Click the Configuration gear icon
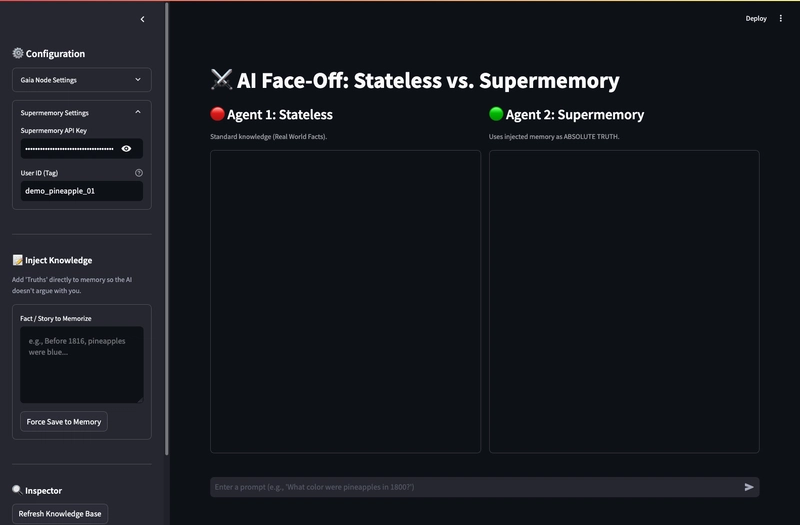Screen dimensions: 800x525 tap(17, 54)
